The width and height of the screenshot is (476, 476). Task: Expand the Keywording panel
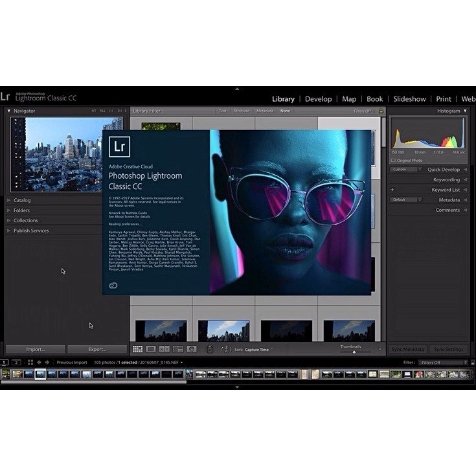pos(466,180)
